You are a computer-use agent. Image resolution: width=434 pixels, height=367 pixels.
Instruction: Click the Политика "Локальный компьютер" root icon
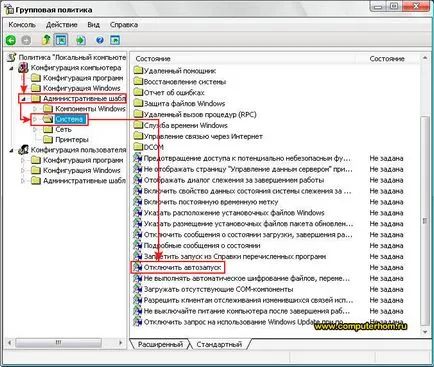12,57
